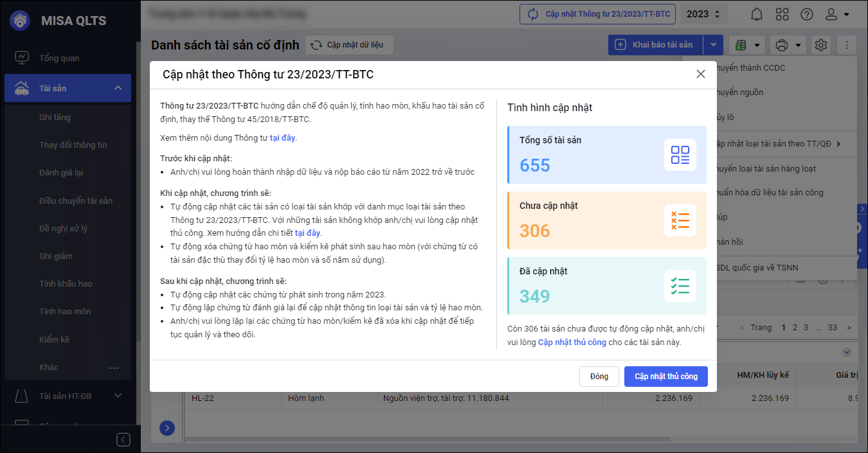The width and height of the screenshot is (868, 453).
Task: Click the Đã cập nhật checklist icon
Action: (x=680, y=286)
